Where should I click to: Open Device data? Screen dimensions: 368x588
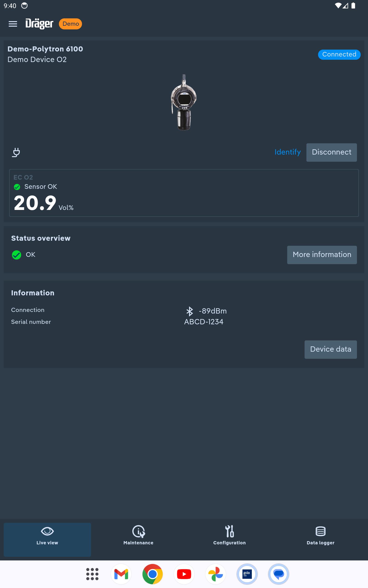(x=331, y=349)
